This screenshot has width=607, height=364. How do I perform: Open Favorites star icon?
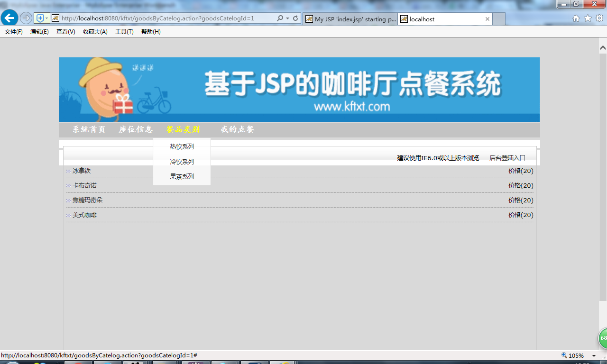[x=588, y=18]
